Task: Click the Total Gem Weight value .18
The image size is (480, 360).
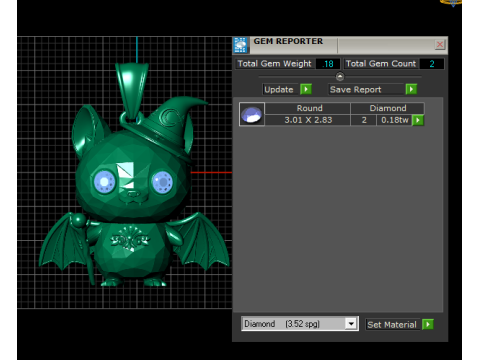Action: pyautogui.click(x=328, y=64)
